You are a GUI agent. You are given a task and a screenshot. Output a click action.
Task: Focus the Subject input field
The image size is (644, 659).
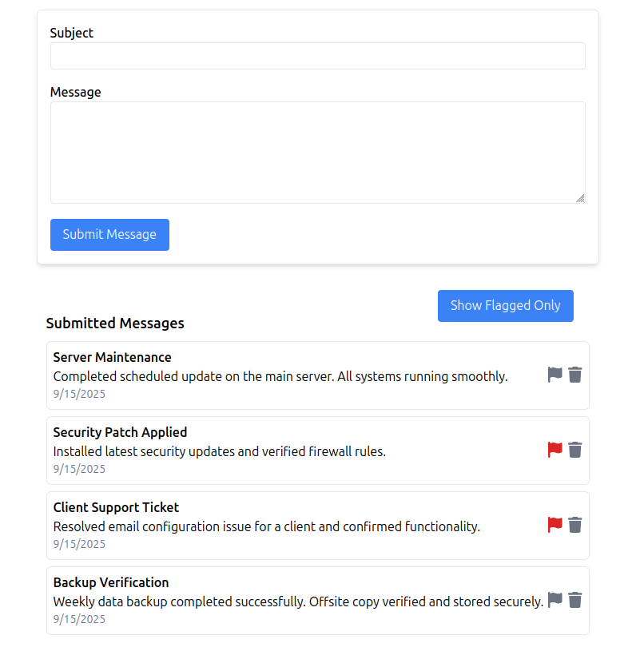[317, 56]
